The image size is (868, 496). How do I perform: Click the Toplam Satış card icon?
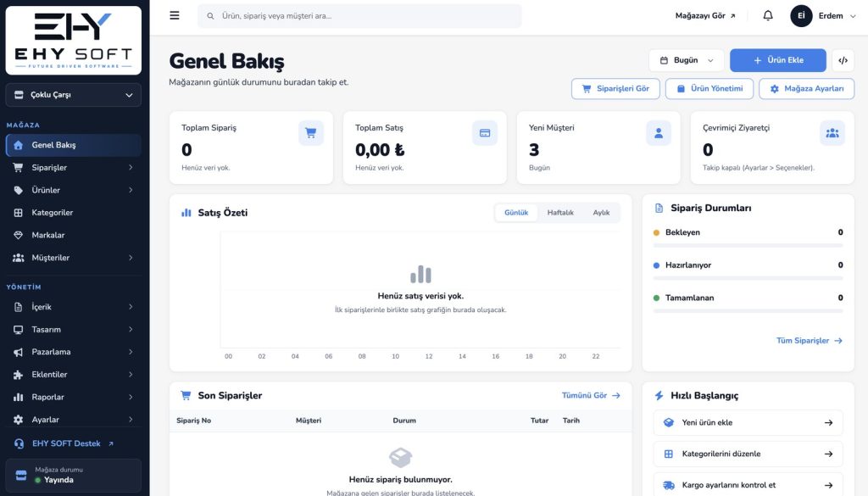[x=485, y=133]
